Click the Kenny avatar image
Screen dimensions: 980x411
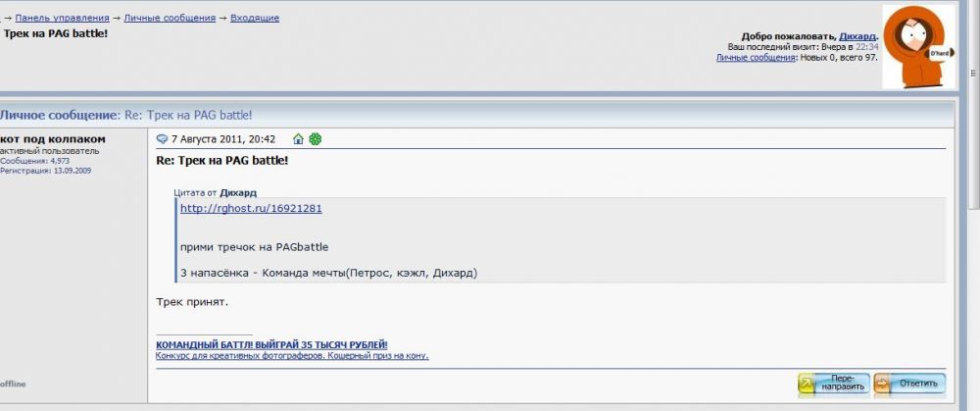(921, 46)
